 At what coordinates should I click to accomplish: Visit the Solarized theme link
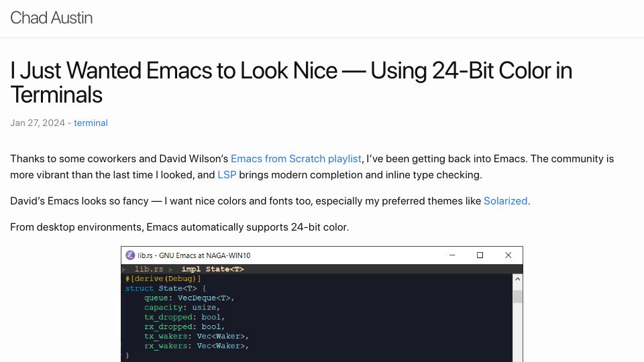506,201
